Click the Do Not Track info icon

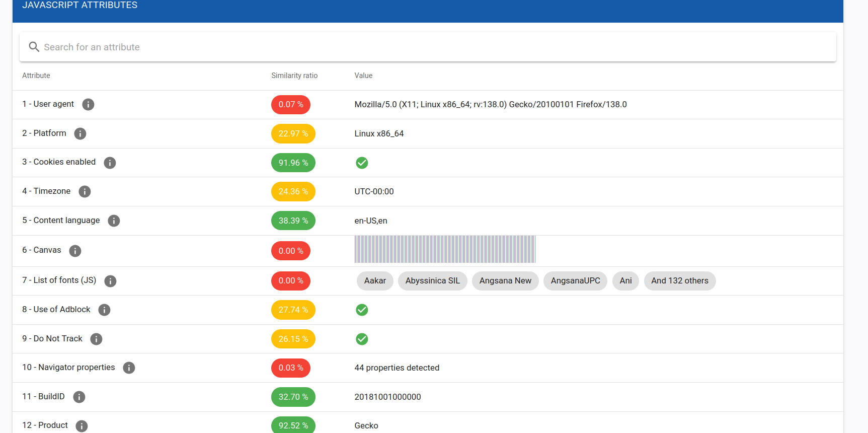pyautogui.click(x=96, y=339)
